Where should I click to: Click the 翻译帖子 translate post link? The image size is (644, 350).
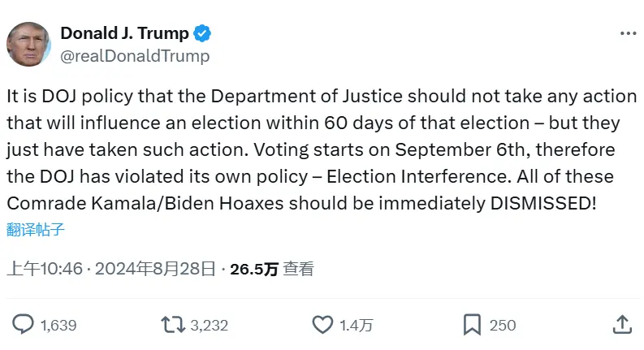point(36,229)
